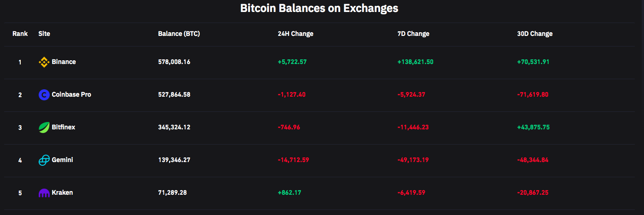Open the Gemini exchange name

[62, 160]
